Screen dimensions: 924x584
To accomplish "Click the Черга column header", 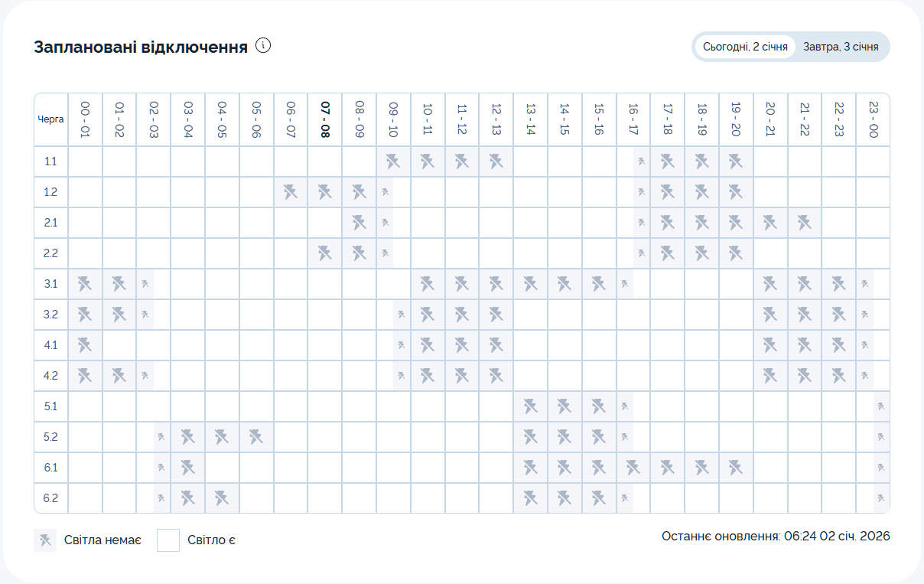I will coord(51,119).
